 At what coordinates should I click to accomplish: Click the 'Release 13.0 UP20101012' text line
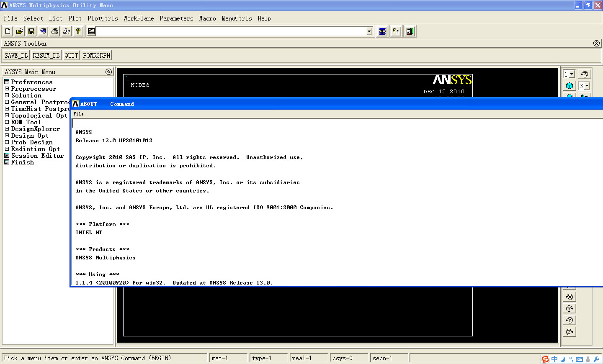point(114,141)
